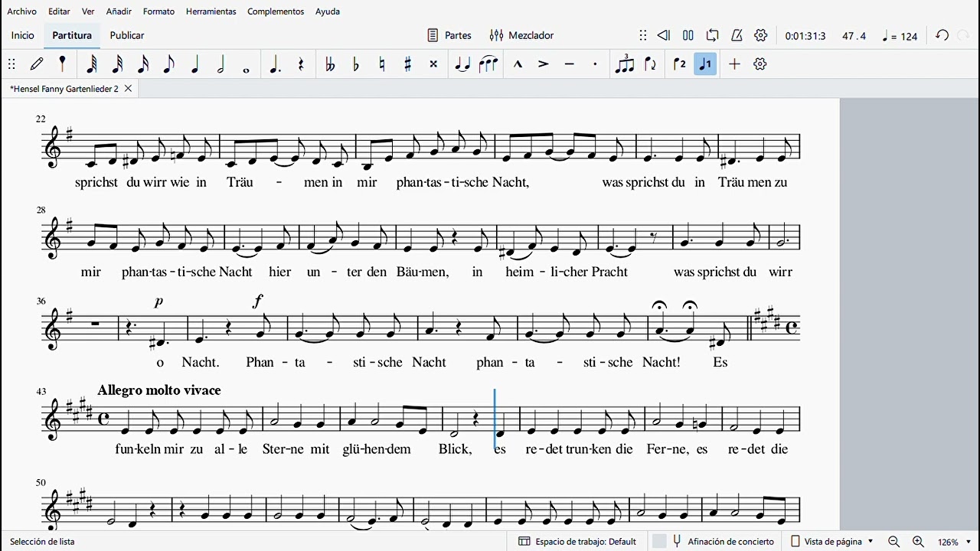Select the 16th note duration
This screenshot has width=980, height=551.
(x=143, y=64)
